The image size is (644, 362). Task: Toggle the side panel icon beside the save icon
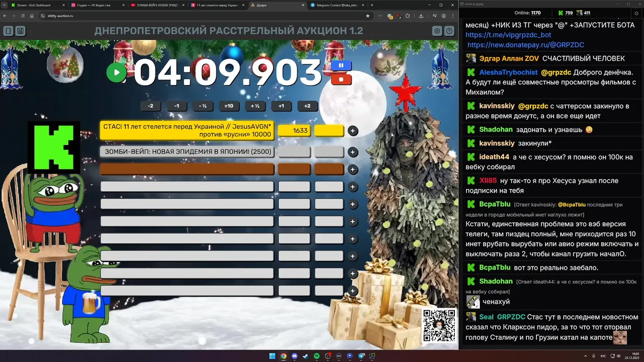(9, 31)
